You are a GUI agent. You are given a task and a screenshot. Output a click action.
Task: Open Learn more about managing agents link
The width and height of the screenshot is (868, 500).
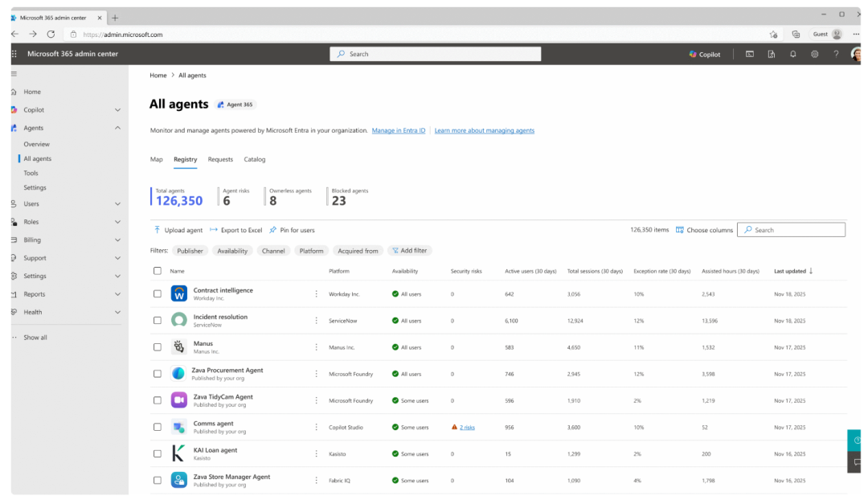485,131
